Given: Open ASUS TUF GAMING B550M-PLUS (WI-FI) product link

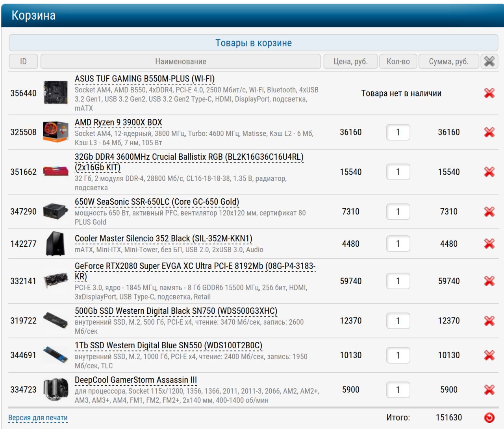Looking at the screenshot, I should (x=145, y=79).
